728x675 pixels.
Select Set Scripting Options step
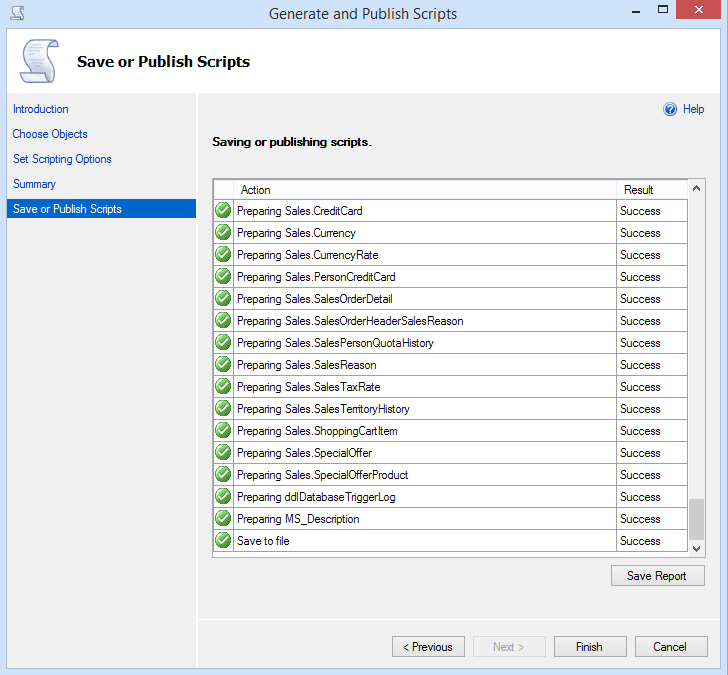click(62, 159)
